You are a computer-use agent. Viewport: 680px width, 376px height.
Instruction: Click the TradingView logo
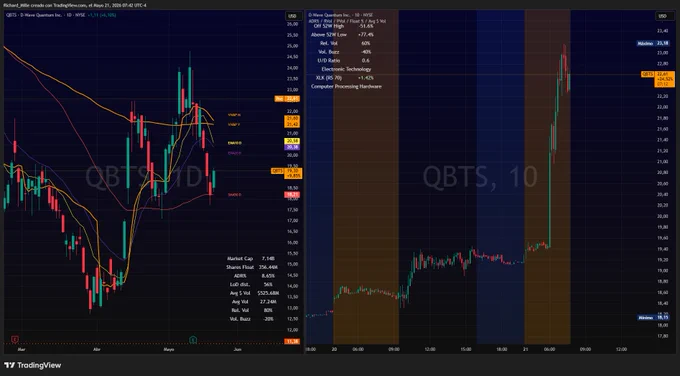33,365
